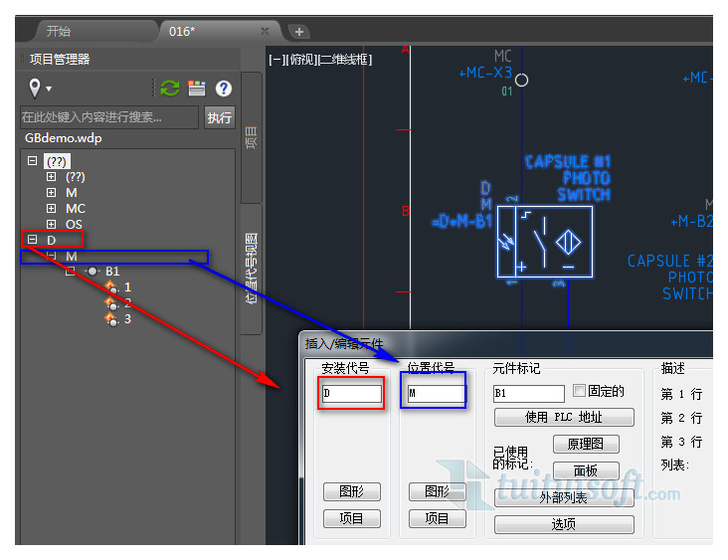Open the drawing list display configuration icon
Image resolution: width=728 pixels, height=560 pixels.
pyautogui.click(x=196, y=89)
